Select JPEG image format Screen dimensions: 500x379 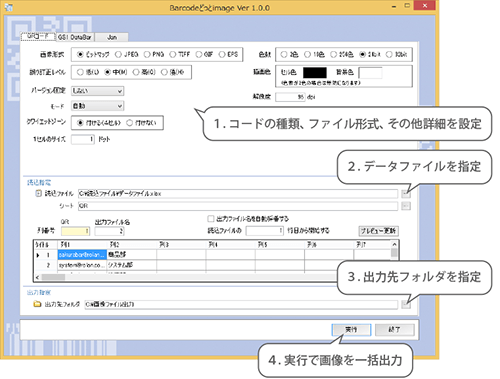pyautogui.click(x=127, y=54)
